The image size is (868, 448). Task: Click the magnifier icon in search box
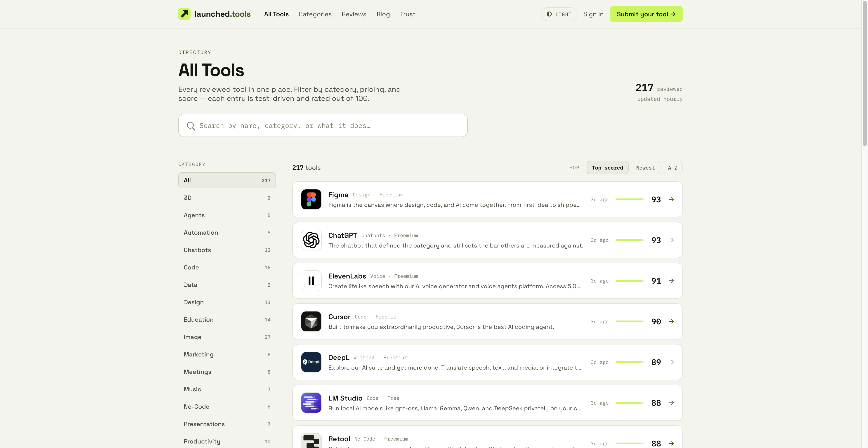pyautogui.click(x=191, y=126)
